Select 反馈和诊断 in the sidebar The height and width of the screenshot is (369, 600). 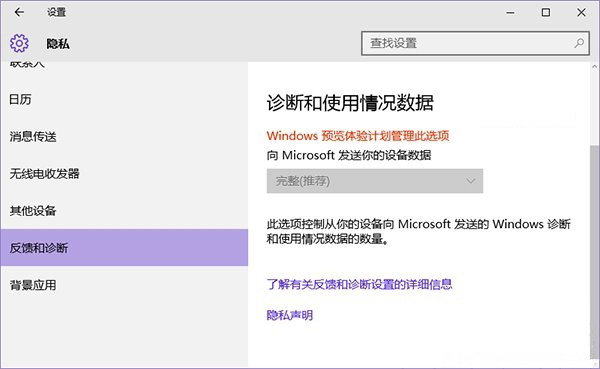[124, 248]
